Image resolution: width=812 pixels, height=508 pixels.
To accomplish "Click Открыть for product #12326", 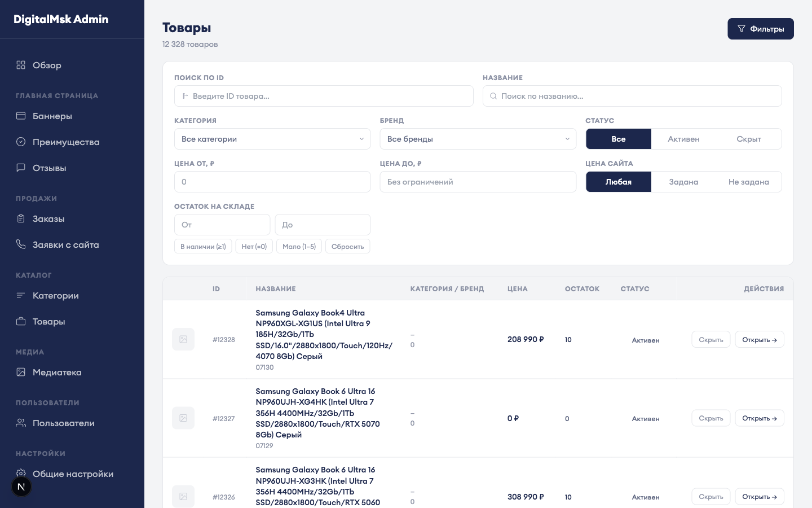I will tap(760, 496).
